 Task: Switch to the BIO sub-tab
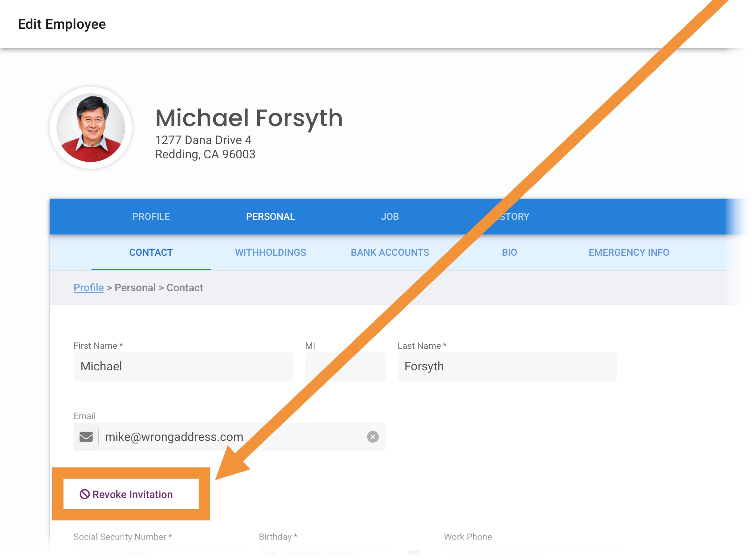pyautogui.click(x=509, y=252)
